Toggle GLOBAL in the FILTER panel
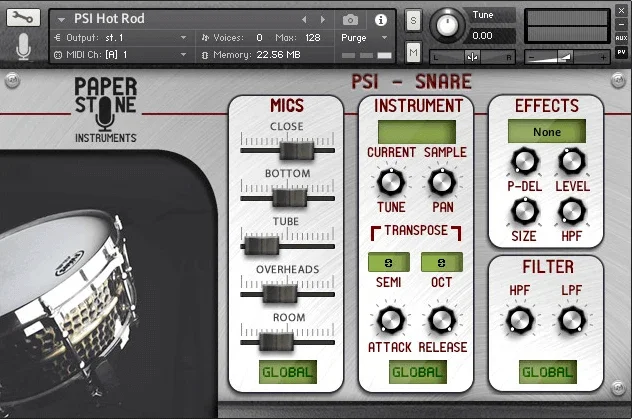 pos(547,372)
